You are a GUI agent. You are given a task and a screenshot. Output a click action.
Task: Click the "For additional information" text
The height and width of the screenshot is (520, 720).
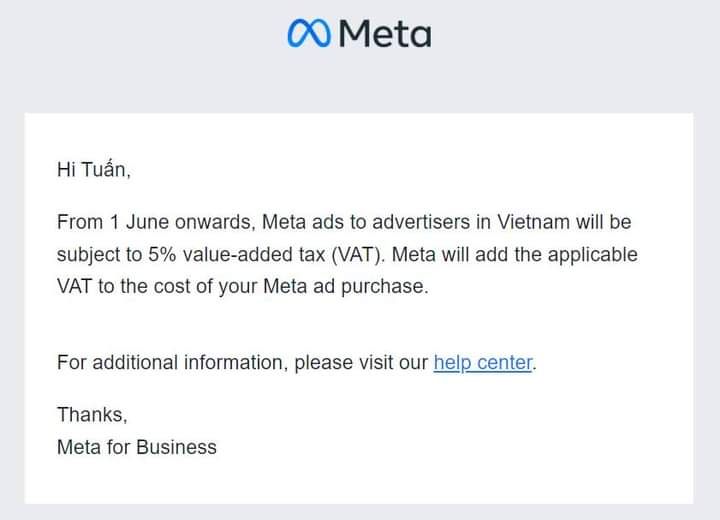pos(172,362)
